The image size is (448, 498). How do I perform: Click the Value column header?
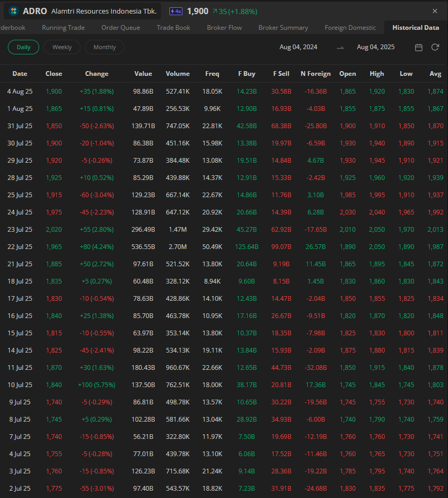point(143,74)
